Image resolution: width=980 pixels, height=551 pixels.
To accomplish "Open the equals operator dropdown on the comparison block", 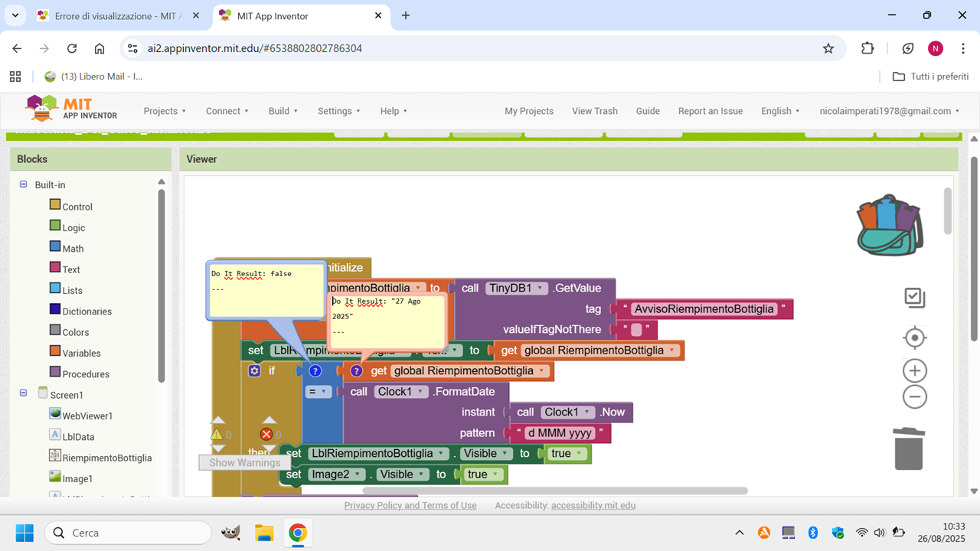I will (317, 391).
